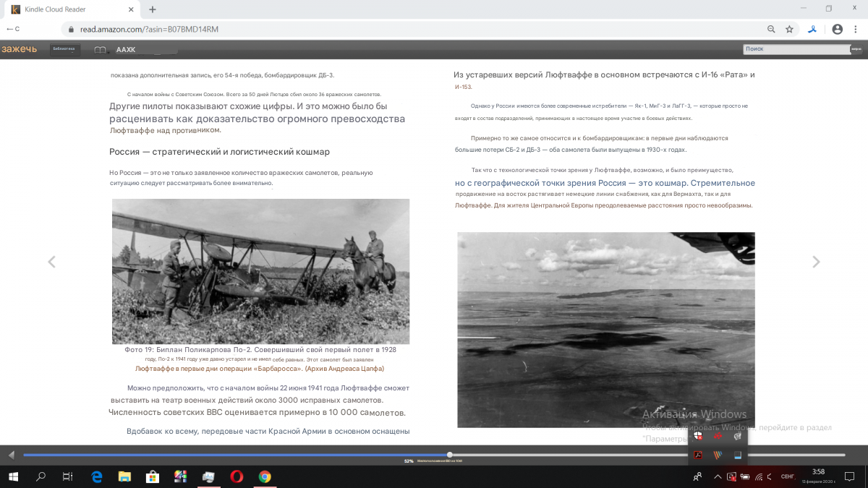Viewport: 868px width, 488px height.
Task: Click the Kindle search input field
Action: tap(796, 49)
